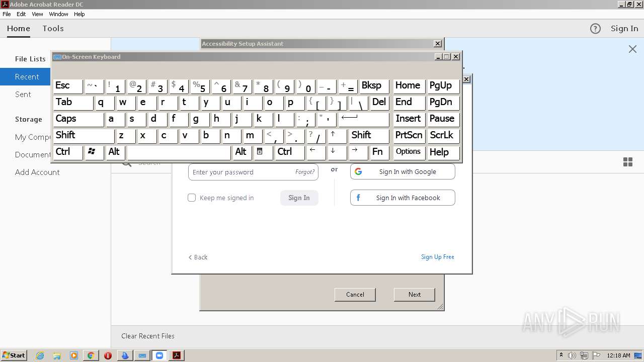644x362 pixels.
Task: Click the down arrow key on keyboard
Action: (x=337, y=152)
